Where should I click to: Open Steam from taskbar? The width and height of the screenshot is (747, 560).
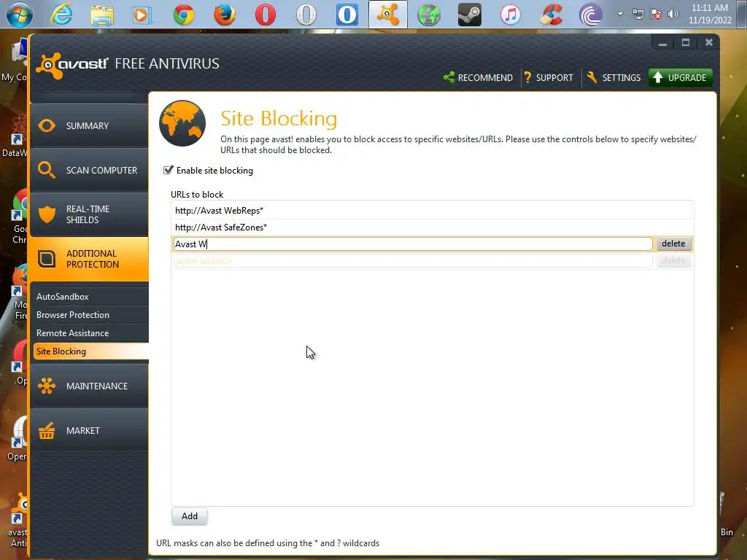[470, 15]
